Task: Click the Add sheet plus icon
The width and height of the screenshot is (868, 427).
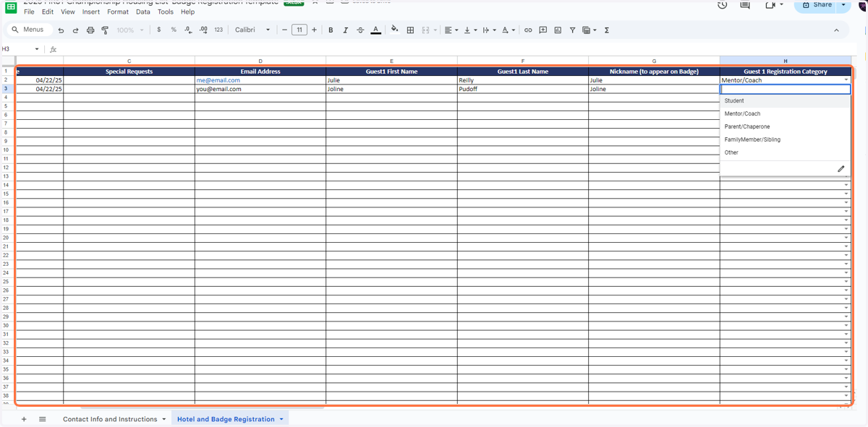Action: (24, 419)
